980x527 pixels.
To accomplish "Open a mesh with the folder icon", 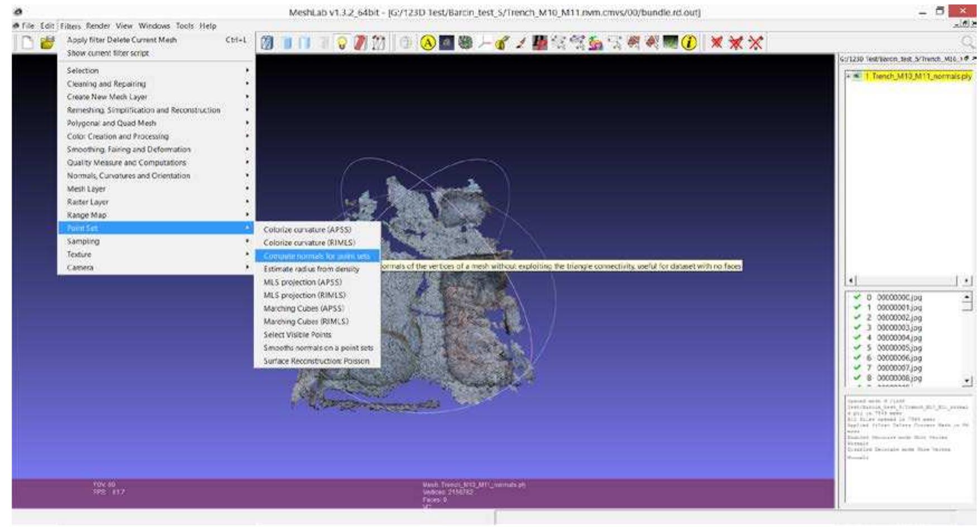I will click(x=47, y=43).
